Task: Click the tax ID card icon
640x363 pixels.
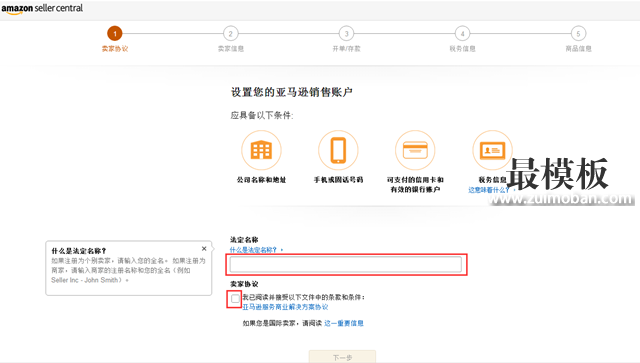Action: [492, 150]
